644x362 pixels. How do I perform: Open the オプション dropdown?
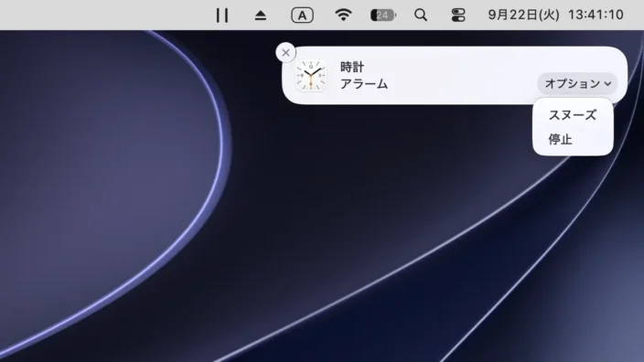pyautogui.click(x=577, y=84)
